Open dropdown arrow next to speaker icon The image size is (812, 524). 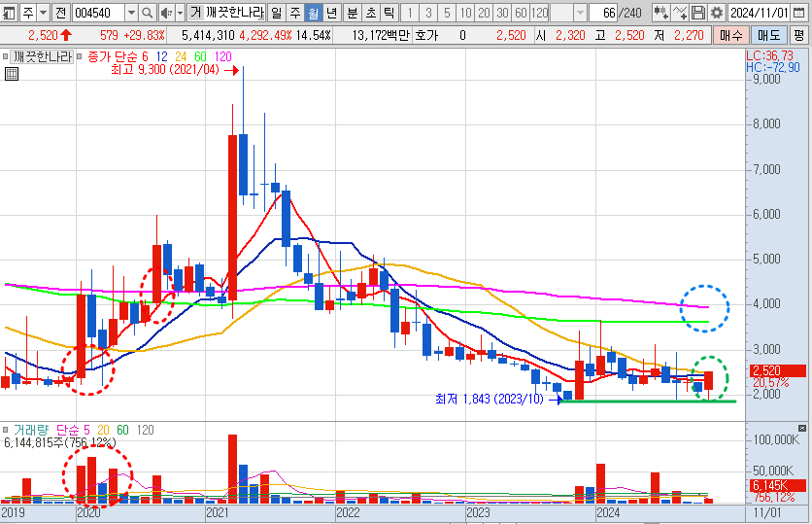181,13
